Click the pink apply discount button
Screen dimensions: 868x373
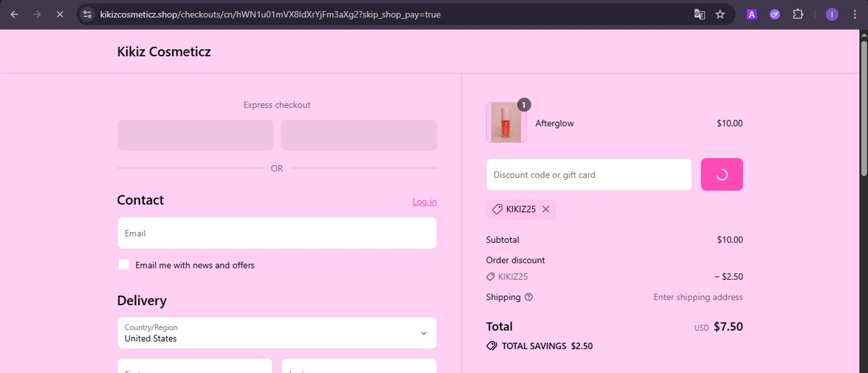(x=722, y=174)
